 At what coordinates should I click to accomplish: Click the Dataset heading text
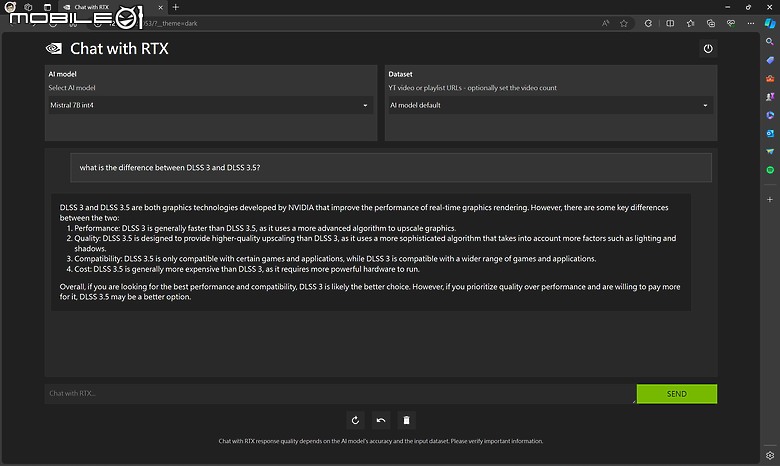(x=400, y=74)
